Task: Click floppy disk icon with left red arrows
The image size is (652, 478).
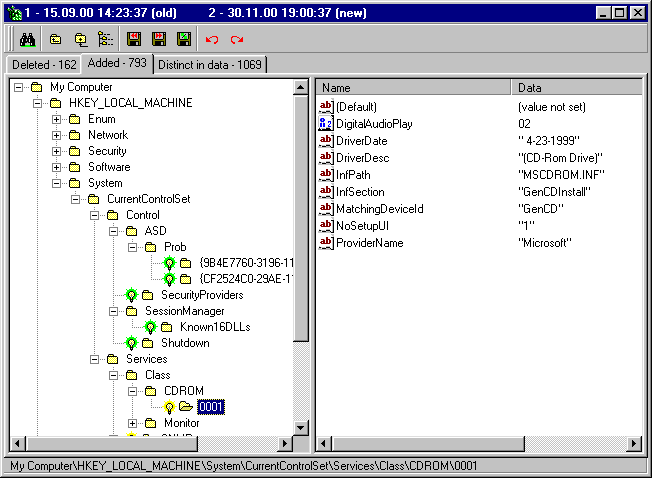Action: coord(134,40)
